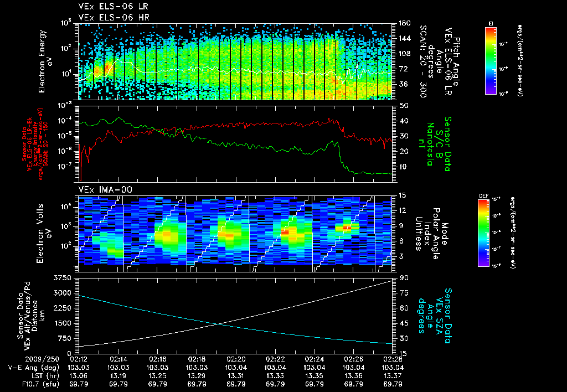The width and height of the screenshot is (567, 392).
Task: Click the '144' pitch angle tick label
Action: (x=404, y=38)
